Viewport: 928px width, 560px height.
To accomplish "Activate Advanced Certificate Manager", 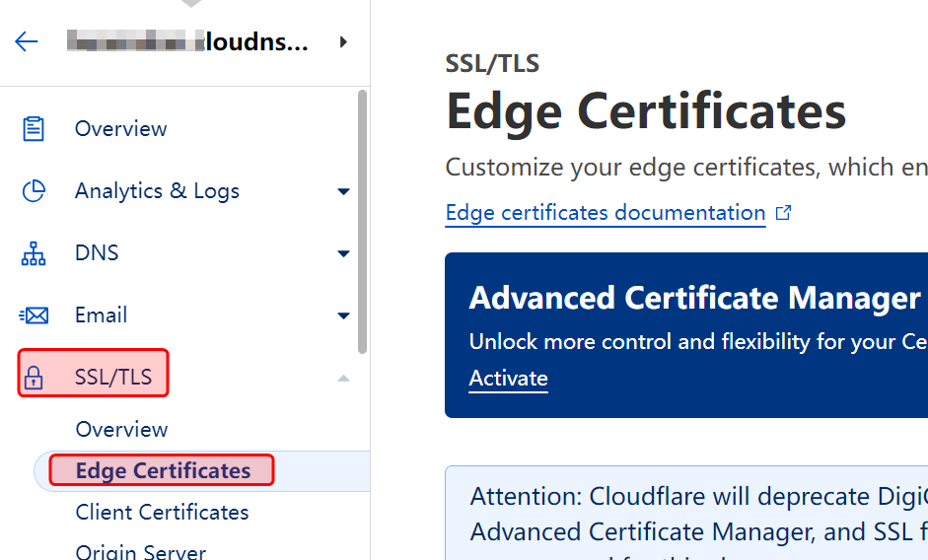I will click(x=508, y=379).
